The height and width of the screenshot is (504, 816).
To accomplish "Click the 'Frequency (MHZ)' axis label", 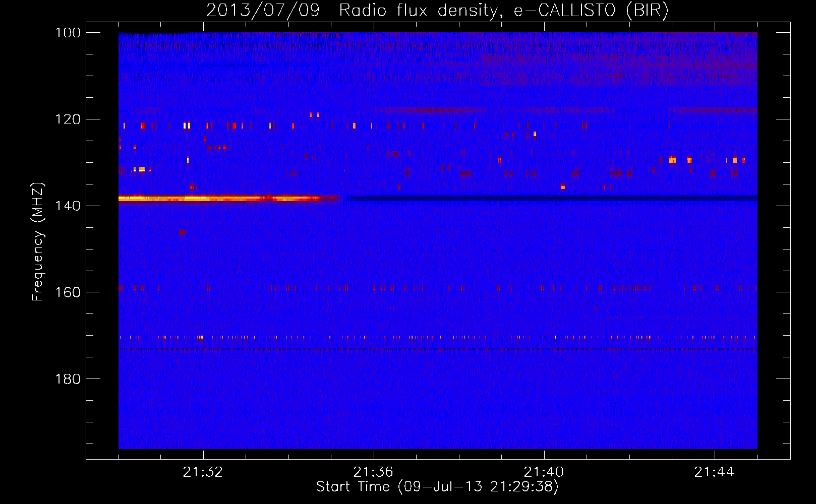I will point(38,242).
